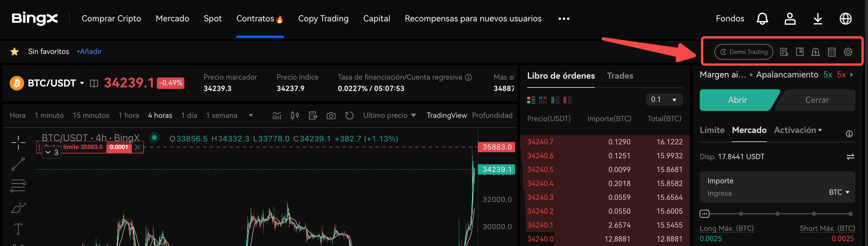Screen dimensions: 868x246
Task: Open the language globe icon
Action: click(845, 18)
